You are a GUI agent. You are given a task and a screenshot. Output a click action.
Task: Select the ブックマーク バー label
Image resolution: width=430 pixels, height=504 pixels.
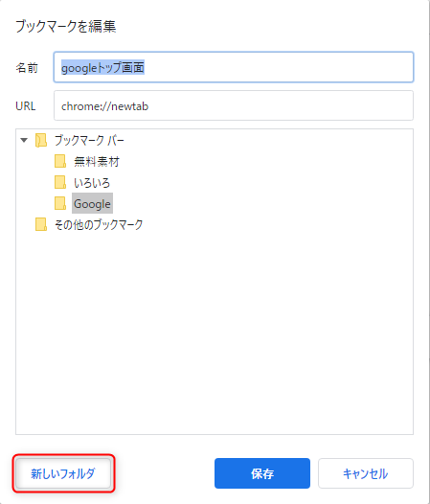coord(89,141)
